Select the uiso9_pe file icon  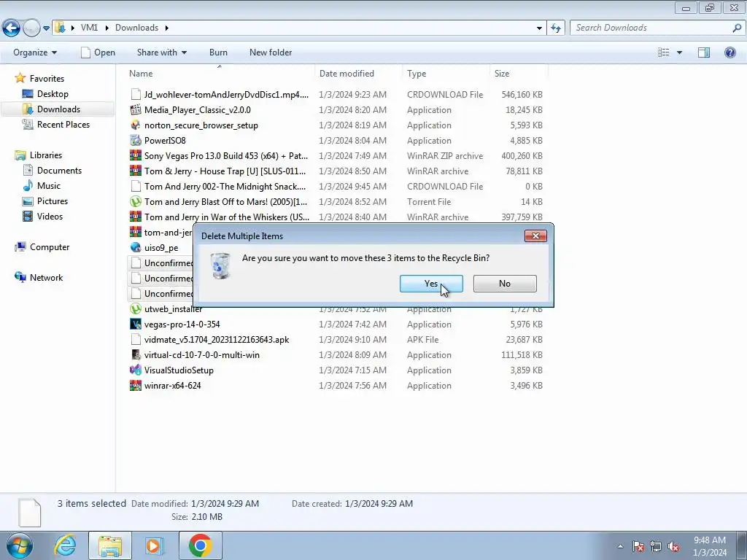point(136,248)
